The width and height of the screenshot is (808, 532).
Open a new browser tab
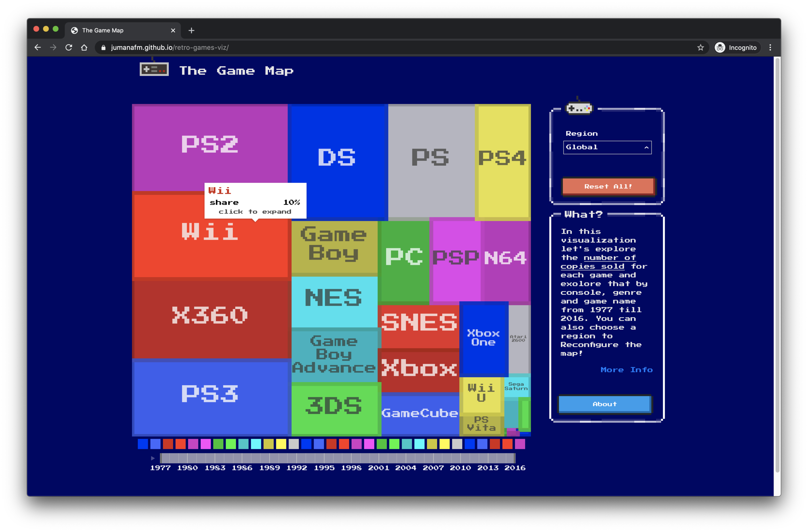coord(191,31)
